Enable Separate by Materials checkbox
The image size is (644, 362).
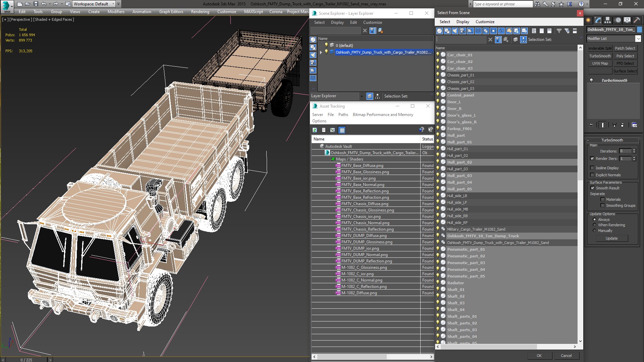click(x=602, y=199)
